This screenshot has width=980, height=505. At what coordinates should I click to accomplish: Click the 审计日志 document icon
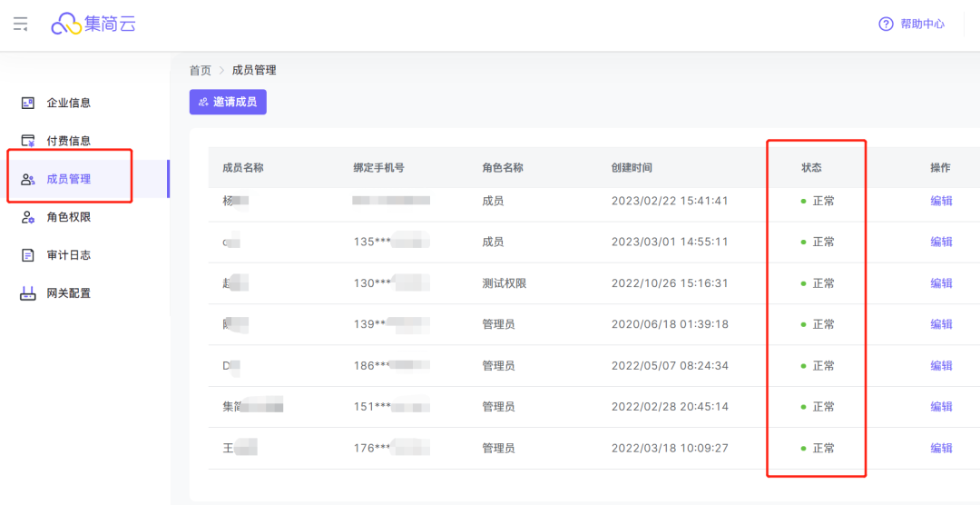pos(28,256)
